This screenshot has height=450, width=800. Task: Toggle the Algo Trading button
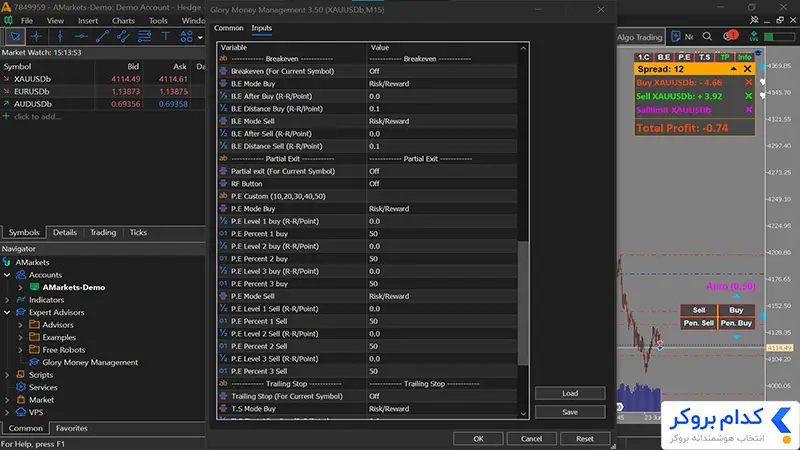[x=639, y=37]
